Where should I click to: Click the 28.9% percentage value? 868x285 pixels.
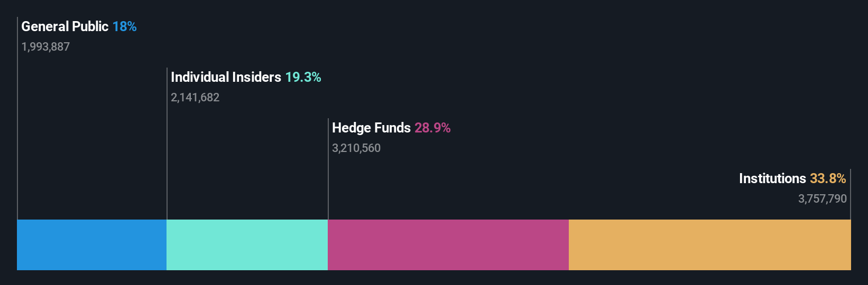(x=432, y=128)
